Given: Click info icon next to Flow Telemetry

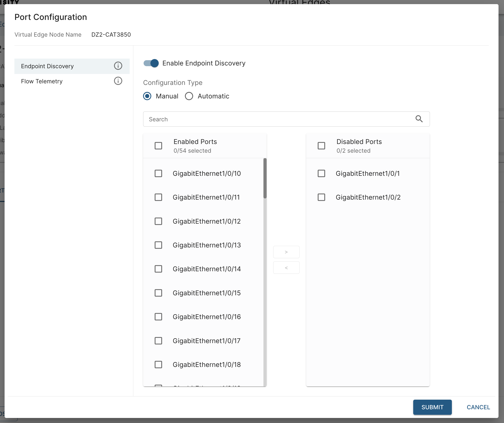Looking at the screenshot, I should point(118,81).
